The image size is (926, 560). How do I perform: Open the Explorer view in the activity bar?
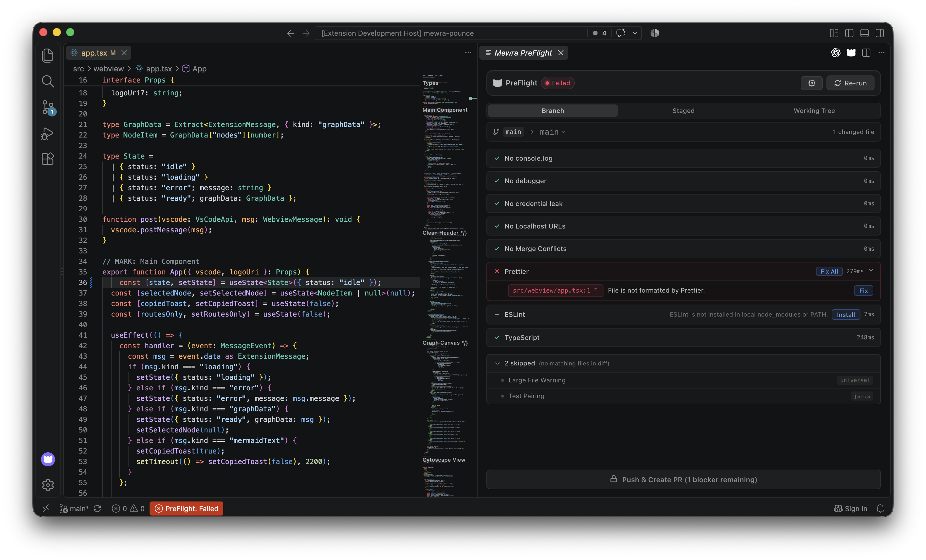[x=48, y=56]
